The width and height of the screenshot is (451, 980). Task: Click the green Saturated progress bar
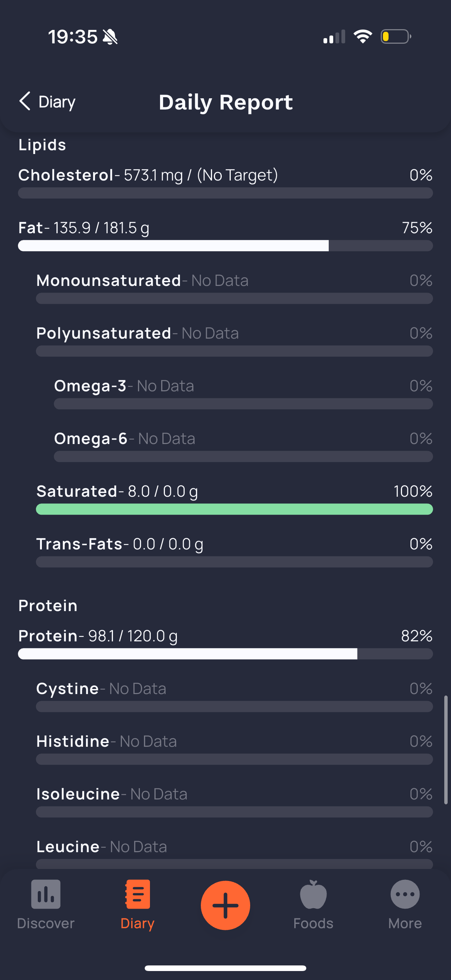[x=234, y=509]
